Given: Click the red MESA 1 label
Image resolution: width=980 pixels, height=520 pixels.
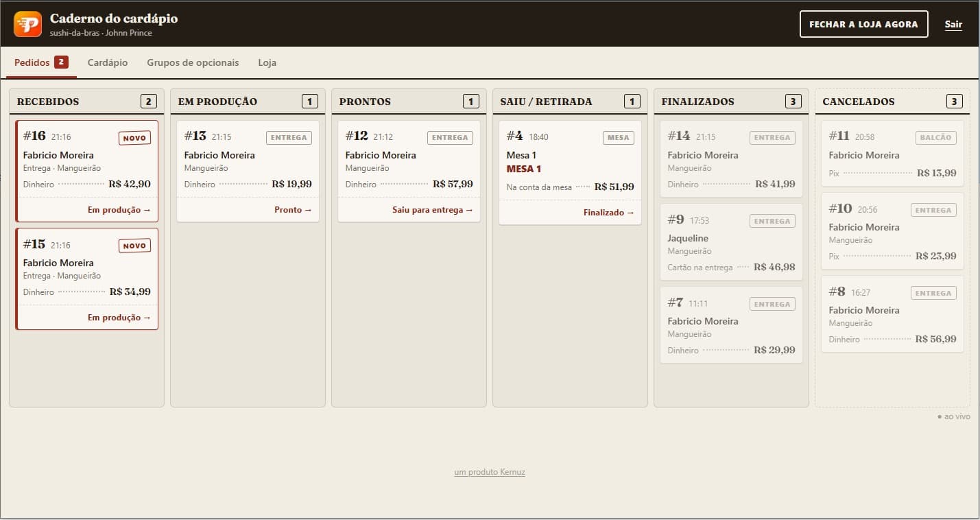Looking at the screenshot, I should 524,169.
